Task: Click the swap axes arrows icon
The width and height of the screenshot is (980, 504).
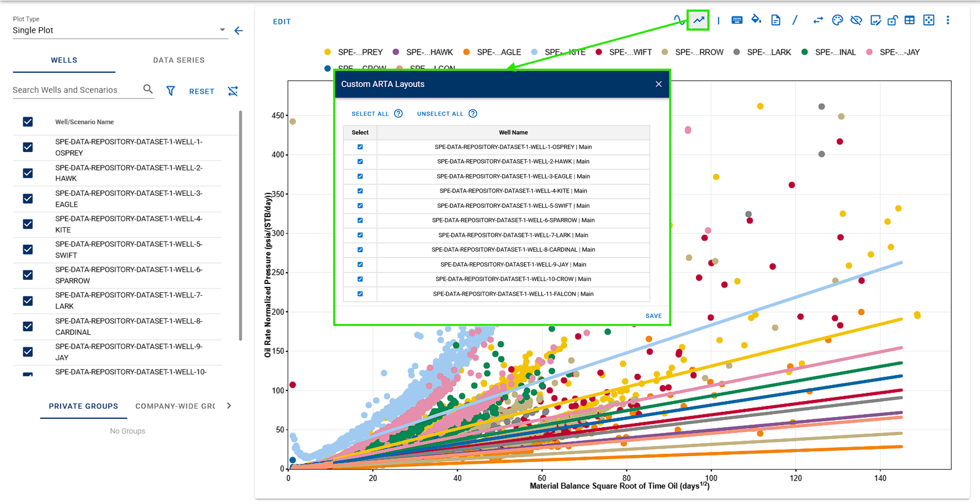Action: tap(818, 20)
